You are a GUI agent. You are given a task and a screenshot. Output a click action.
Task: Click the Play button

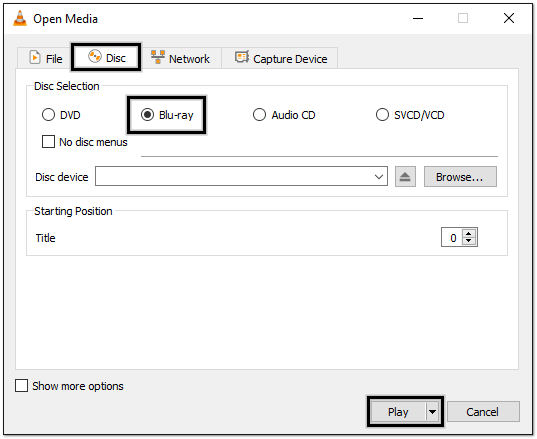(x=398, y=412)
